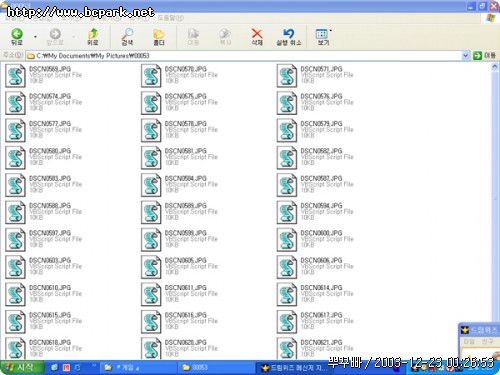The height and width of the screenshot is (375, 500).
Task: Click file name DSCN0621.JPG
Action: 321,342
